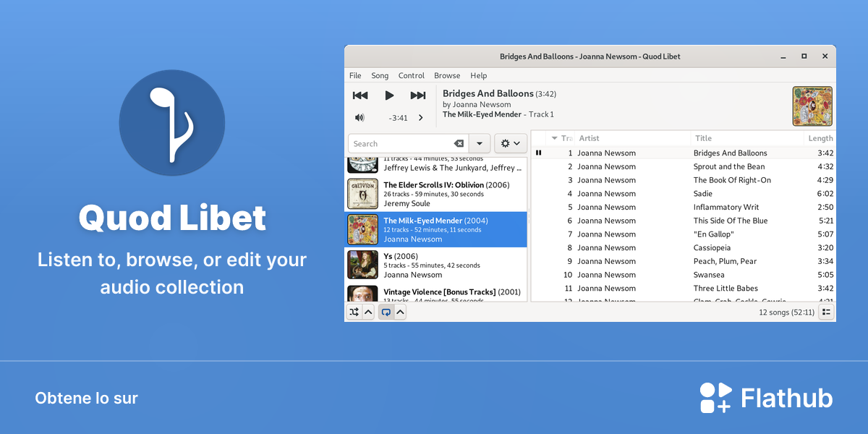
Task: Click the Ys album cover thumbnail
Action: [362, 265]
